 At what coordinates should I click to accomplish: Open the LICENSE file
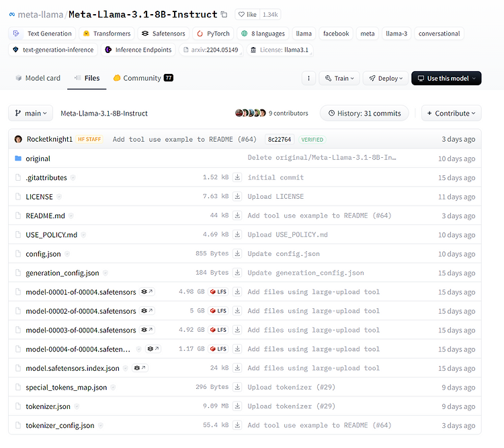coord(39,197)
